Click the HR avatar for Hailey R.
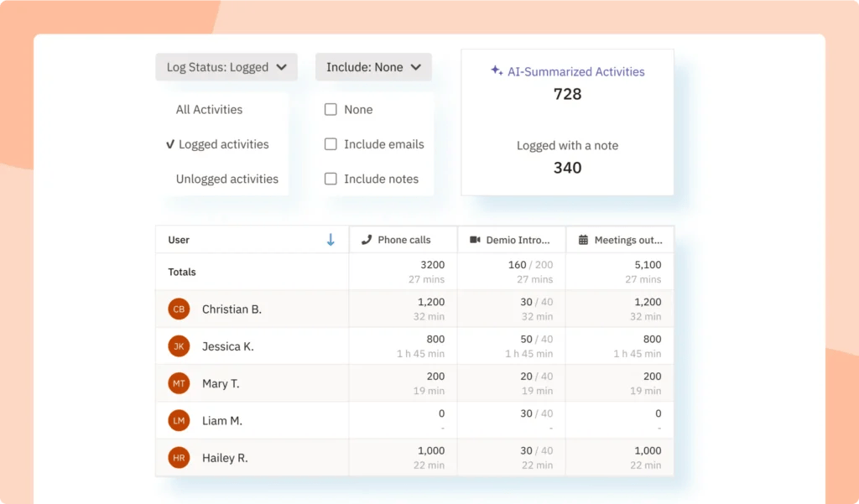 coord(179,458)
